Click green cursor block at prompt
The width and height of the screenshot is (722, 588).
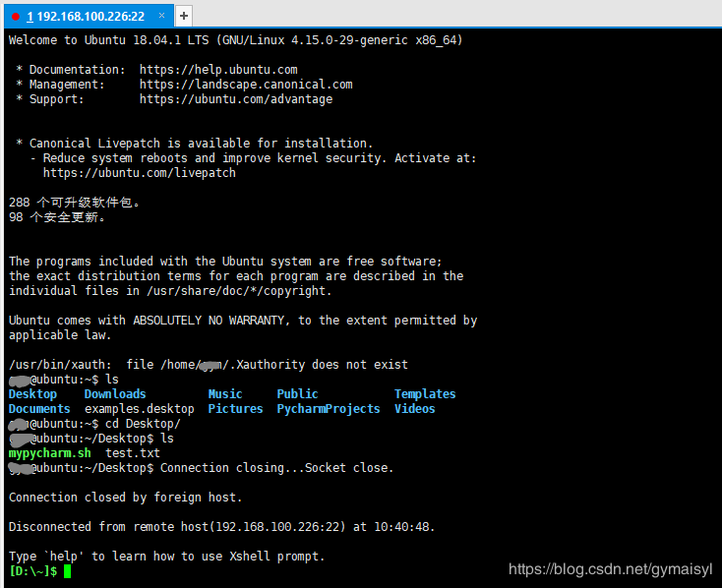pos(67,571)
